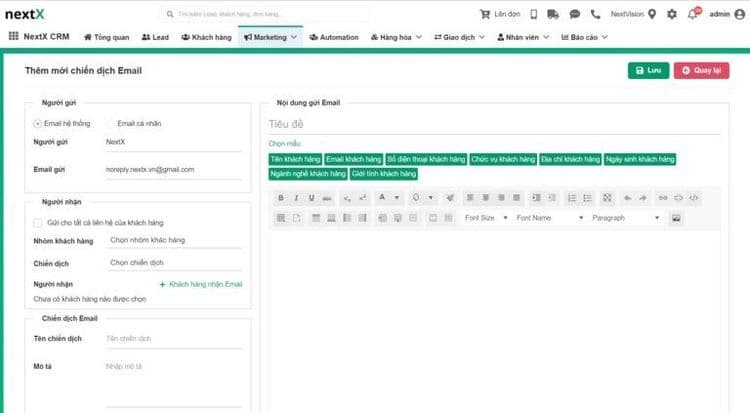Redo the last editor action
750x413 pixels.
click(x=643, y=198)
